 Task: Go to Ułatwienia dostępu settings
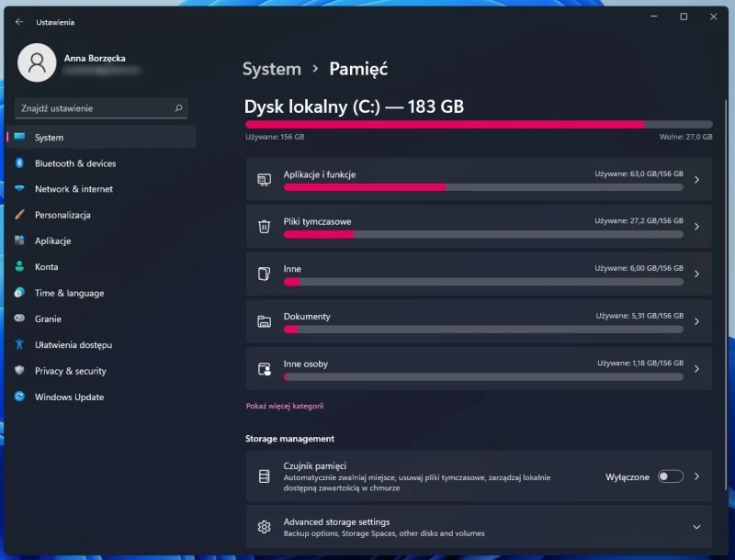73,345
